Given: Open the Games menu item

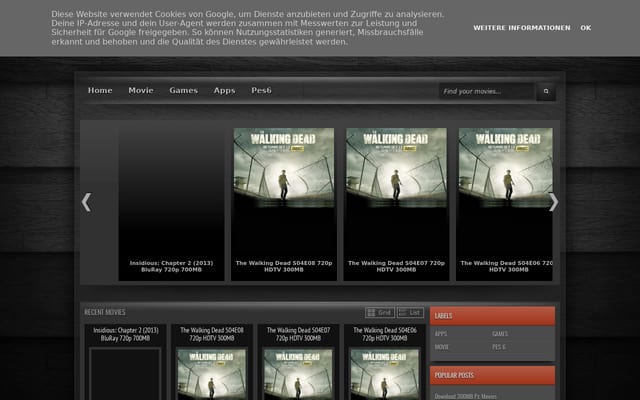Looking at the screenshot, I should point(184,91).
